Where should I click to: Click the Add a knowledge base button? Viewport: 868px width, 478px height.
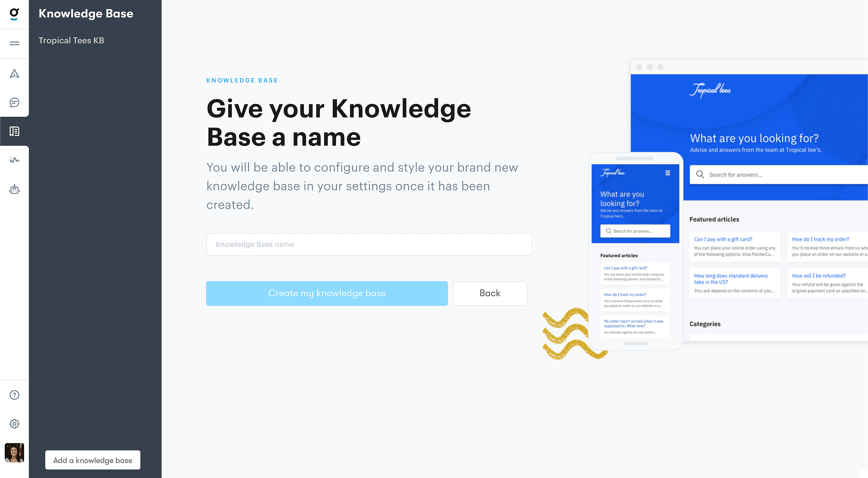pos(93,460)
